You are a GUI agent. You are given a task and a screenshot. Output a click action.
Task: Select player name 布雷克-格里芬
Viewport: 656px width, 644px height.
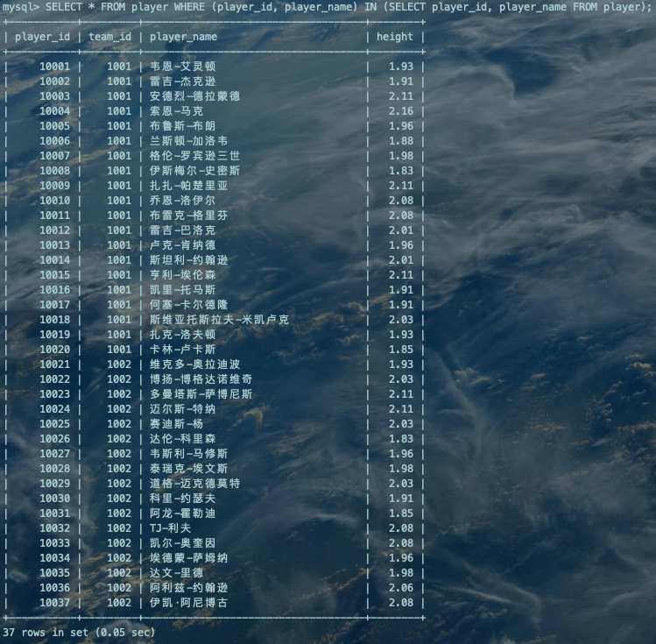coord(188,215)
